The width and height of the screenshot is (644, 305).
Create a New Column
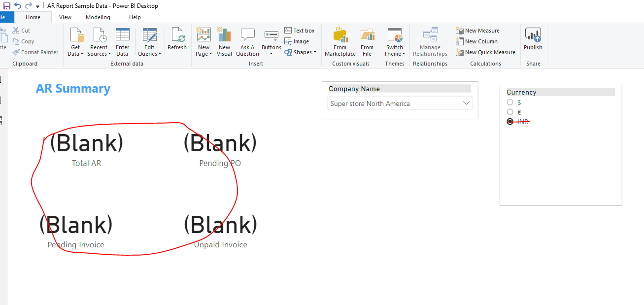pyautogui.click(x=476, y=41)
